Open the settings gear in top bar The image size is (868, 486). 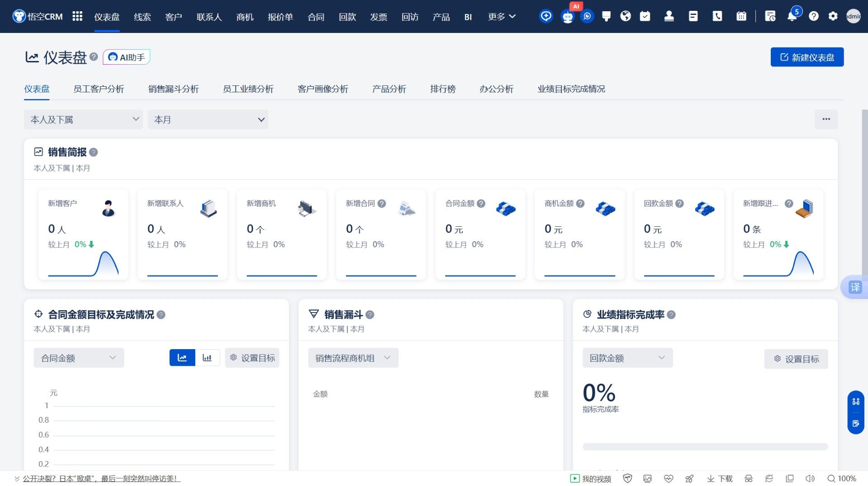coord(833,17)
